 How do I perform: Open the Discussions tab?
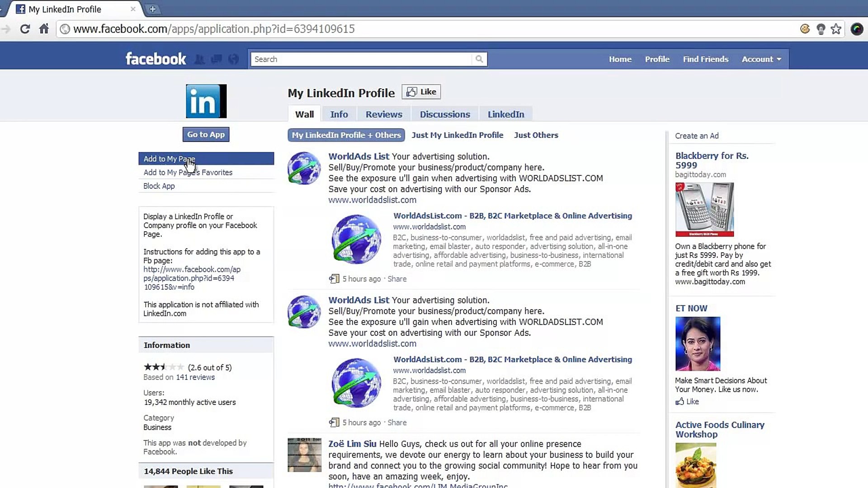445,114
